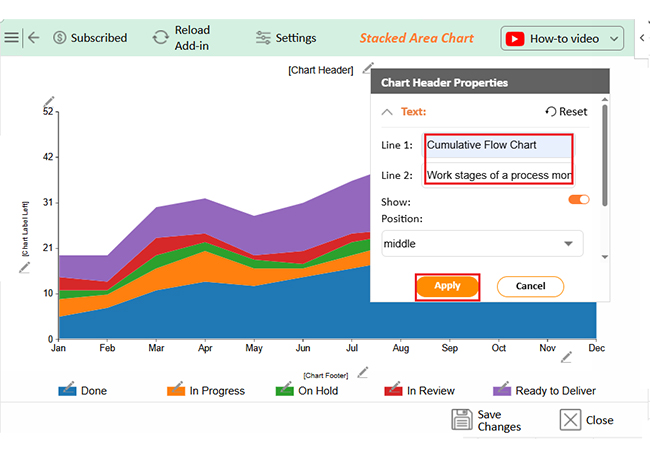650x458 pixels.
Task: Toggle the Show header switch
Action: pyautogui.click(x=578, y=200)
